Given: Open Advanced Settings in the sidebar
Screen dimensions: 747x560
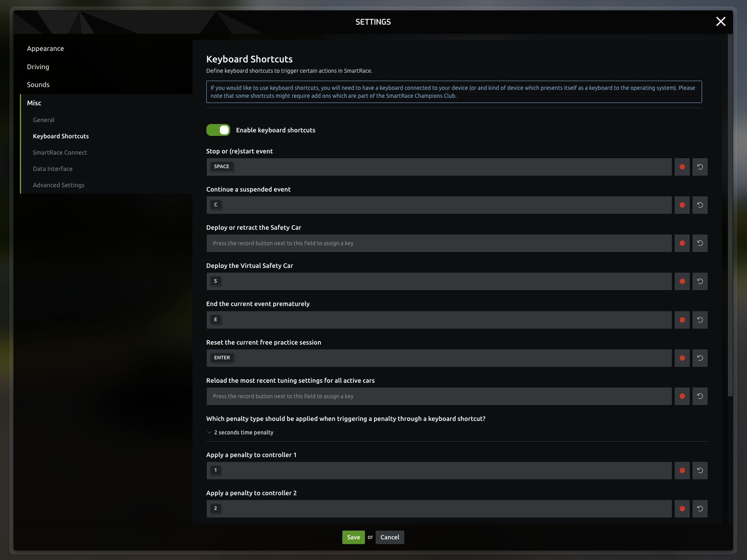Looking at the screenshot, I should (x=58, y=185).
